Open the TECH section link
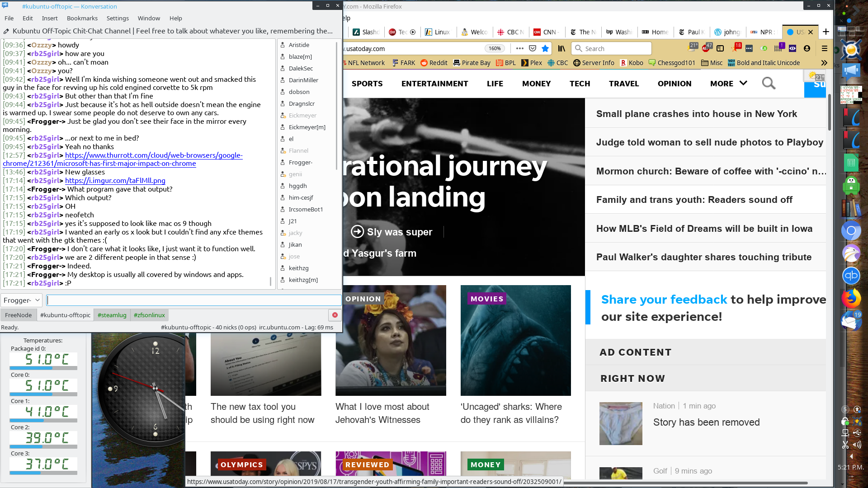868x488 pixels. click(580, 84)
